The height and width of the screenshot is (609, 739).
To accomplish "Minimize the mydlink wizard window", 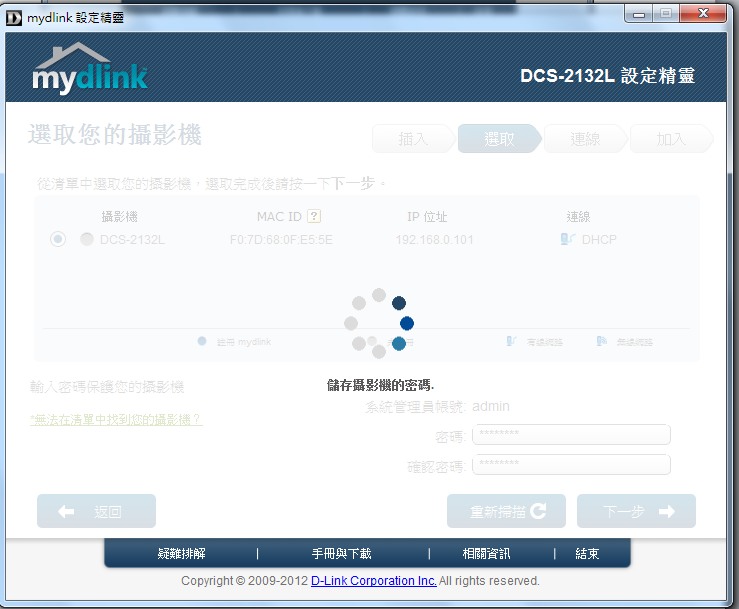I will (x=639, y=14).
